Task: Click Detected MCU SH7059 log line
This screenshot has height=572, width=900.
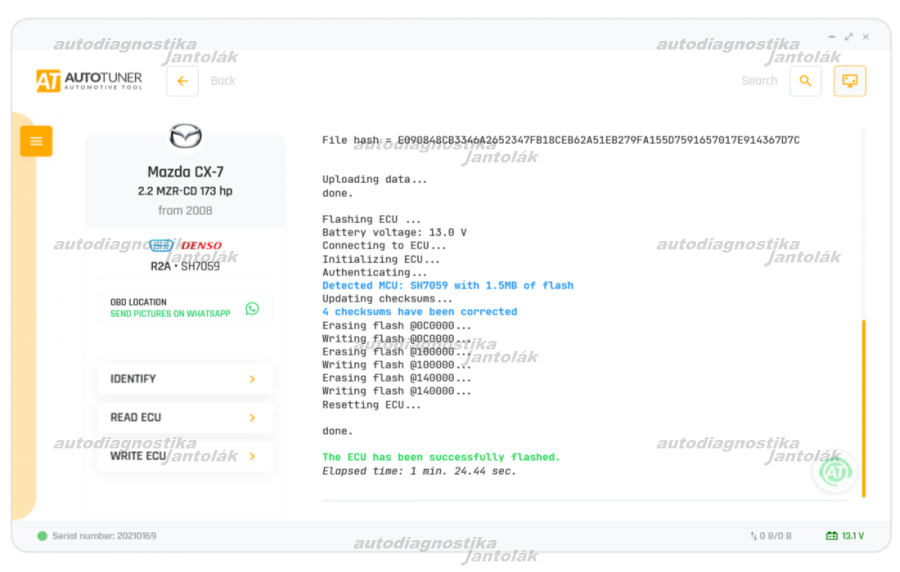Action: [448, 286]
